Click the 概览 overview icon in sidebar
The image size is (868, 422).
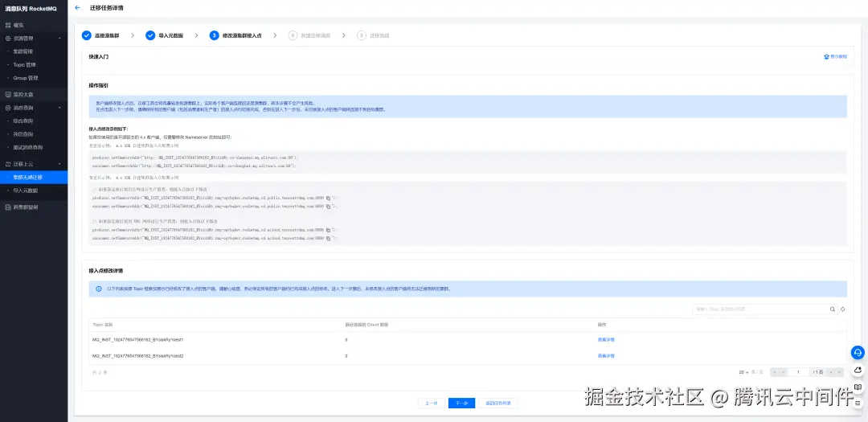[8, 25]
